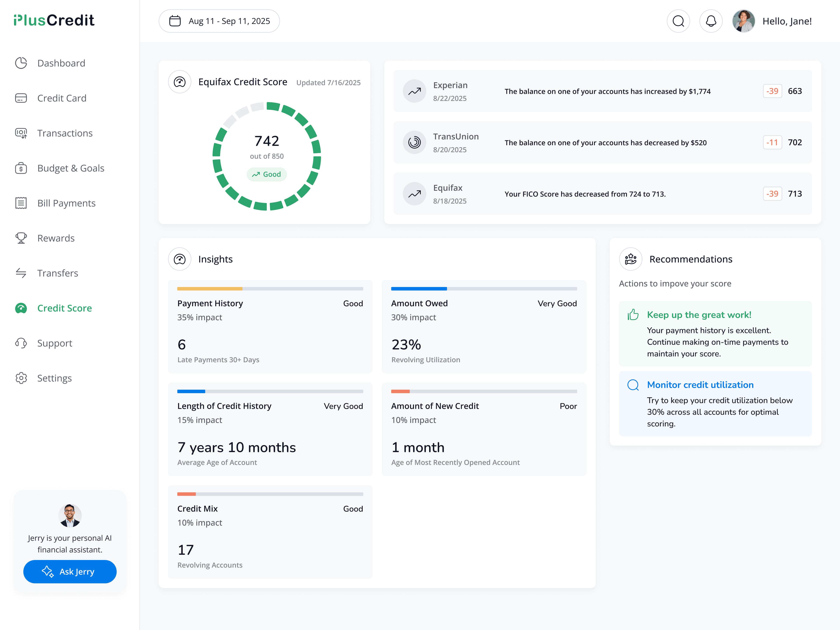
Task: Click the 742 score donut chart
Action: (267, 156)
